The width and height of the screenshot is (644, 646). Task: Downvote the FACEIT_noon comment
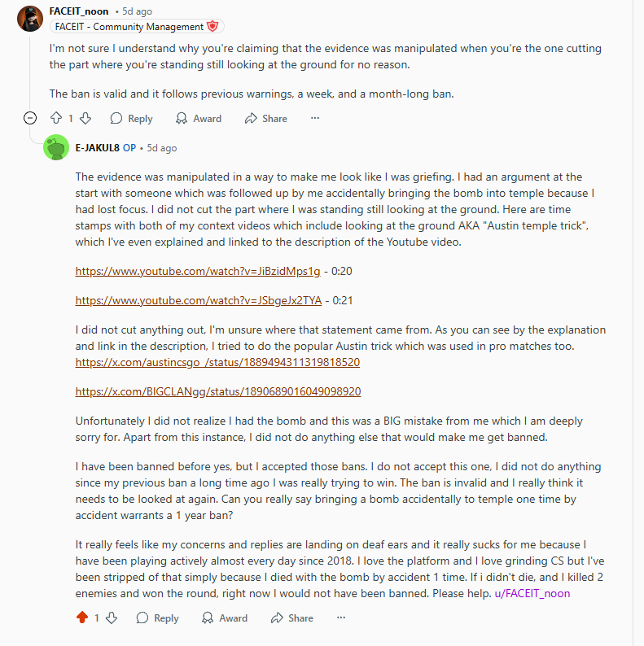pyautogui.click(x=85, y=118)
